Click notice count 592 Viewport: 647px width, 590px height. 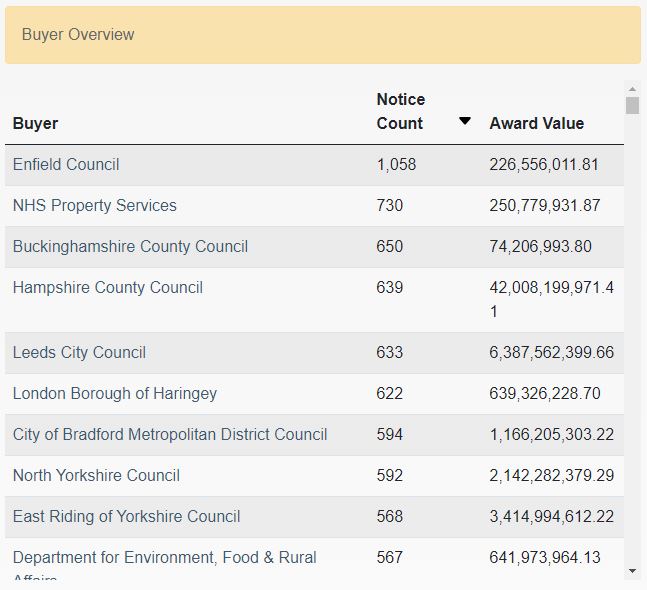pyautogui.click(x=390, y=475)
